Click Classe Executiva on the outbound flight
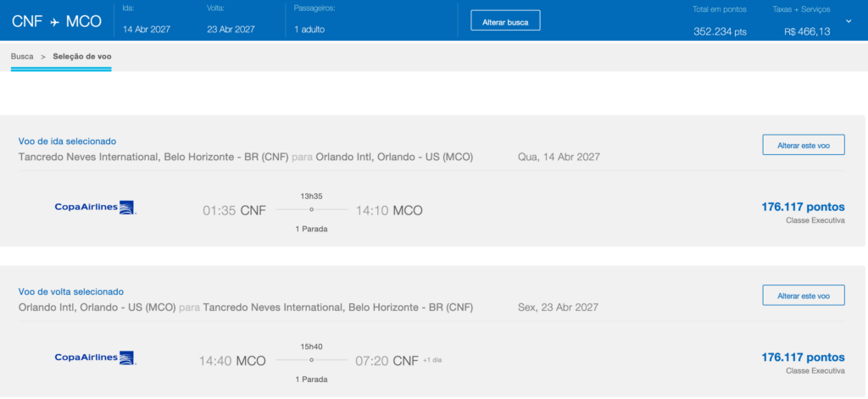This screenshot has width=868, height=399. point(815,220)
